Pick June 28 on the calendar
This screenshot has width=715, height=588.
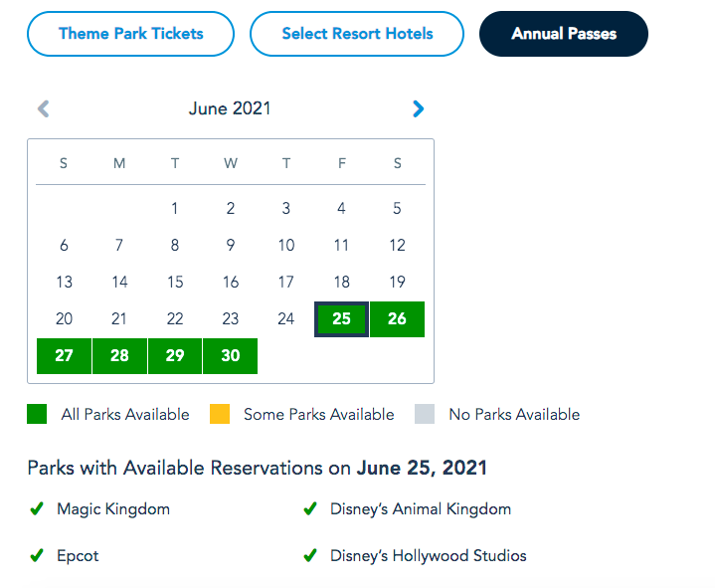point(119,356)
